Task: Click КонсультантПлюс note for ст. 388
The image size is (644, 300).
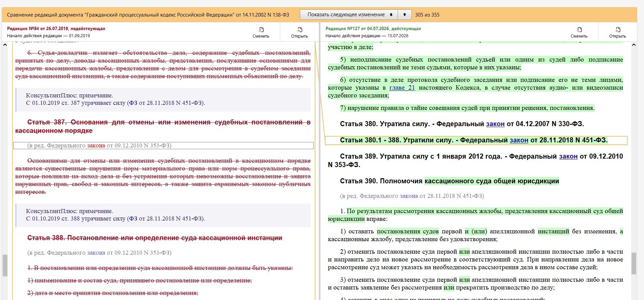Action: coord(163,215)
